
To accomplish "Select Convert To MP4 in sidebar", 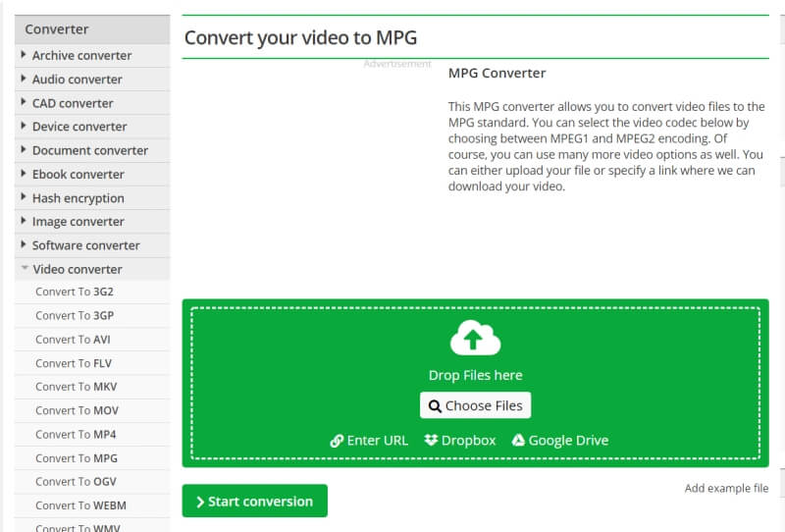I will coord(76,435).
